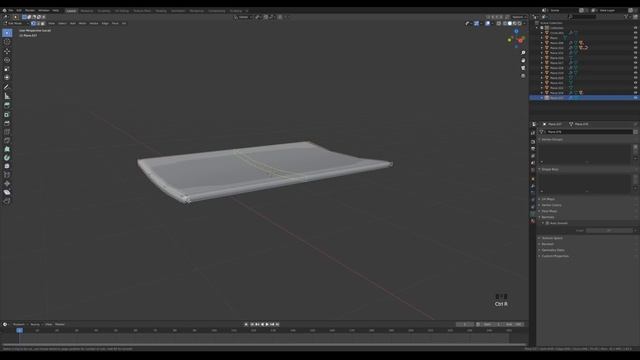
Task: Select the Annotate tool
Action: point(7,87)
